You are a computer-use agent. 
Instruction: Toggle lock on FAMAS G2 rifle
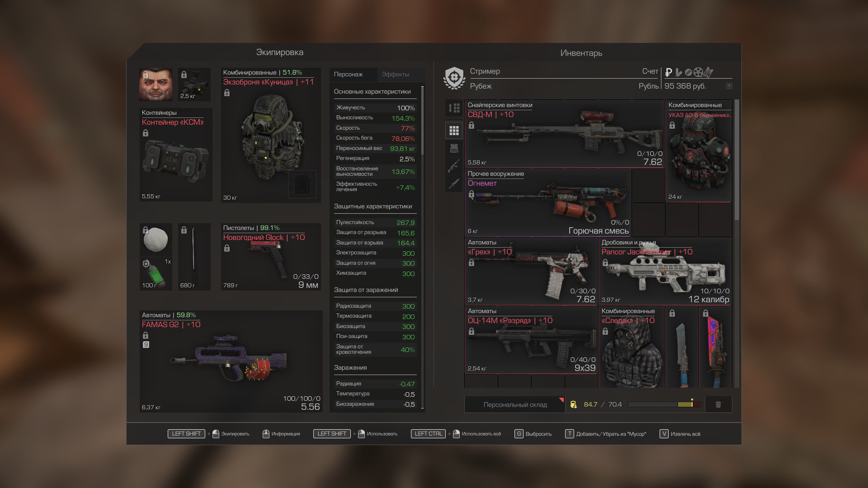(146, 335)
